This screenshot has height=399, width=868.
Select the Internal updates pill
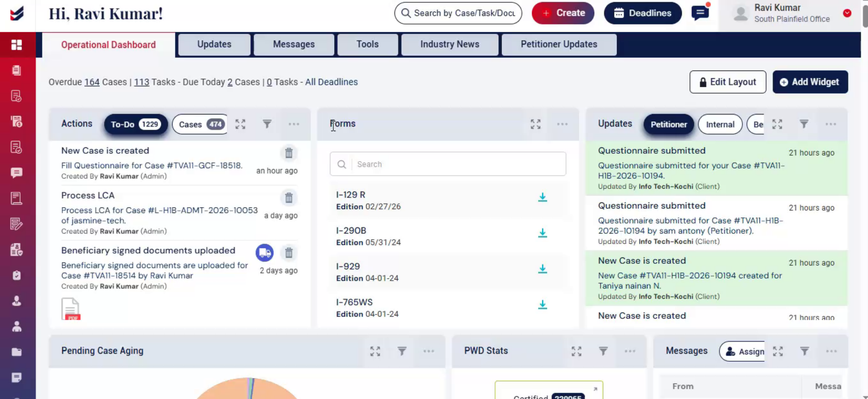[x=720, y=124]
